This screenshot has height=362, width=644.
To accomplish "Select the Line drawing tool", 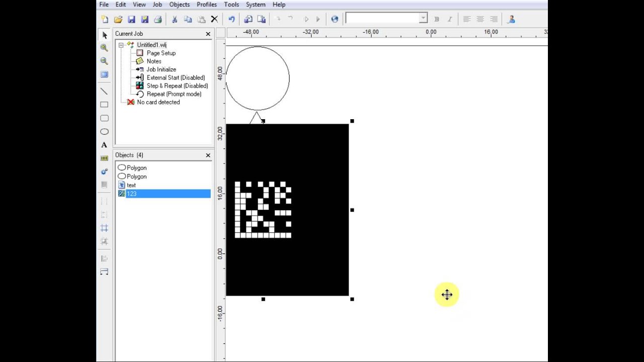I will tap(104, 91).
